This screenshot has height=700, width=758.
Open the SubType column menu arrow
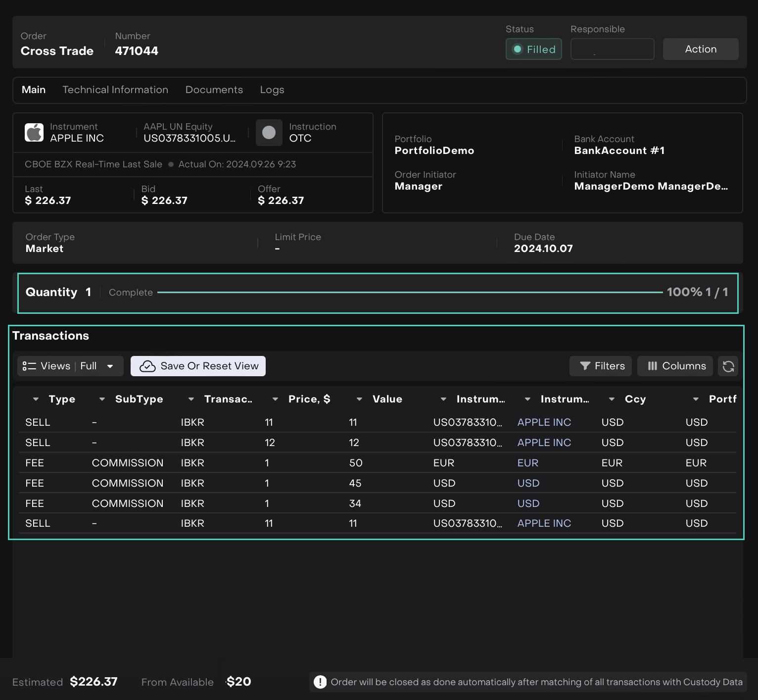click(102, 399)
